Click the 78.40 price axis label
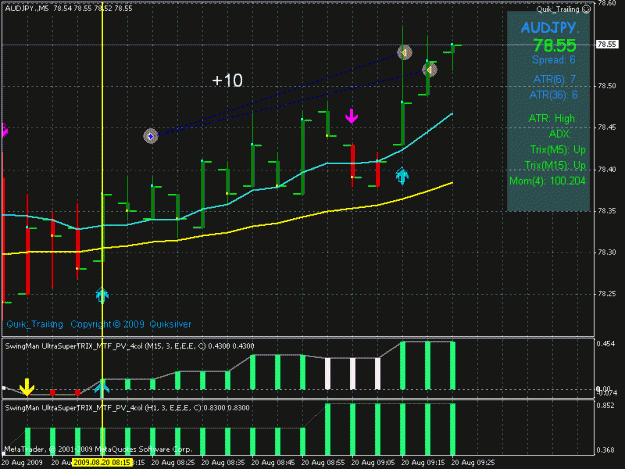Screen dimensions: 625x469 click(x=607, y=169)
